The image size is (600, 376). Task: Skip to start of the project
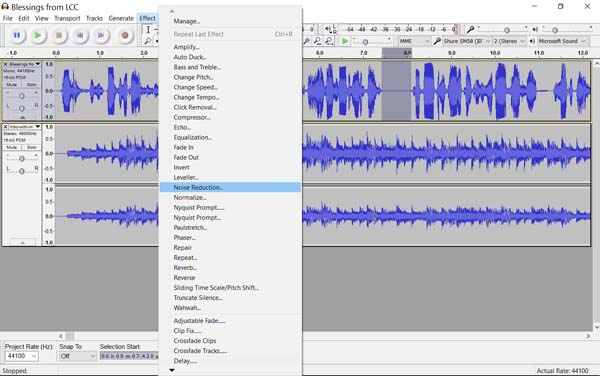click(80, 35)
